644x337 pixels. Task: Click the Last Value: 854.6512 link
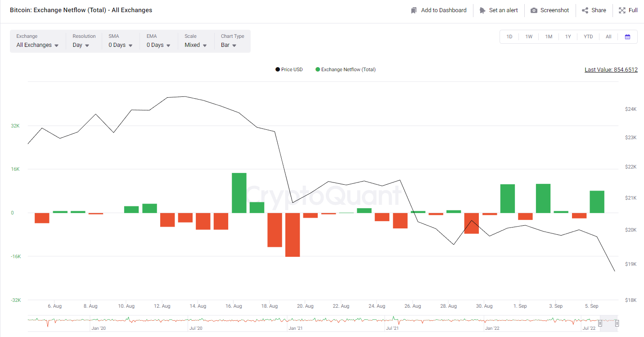[x=611, y=70]
